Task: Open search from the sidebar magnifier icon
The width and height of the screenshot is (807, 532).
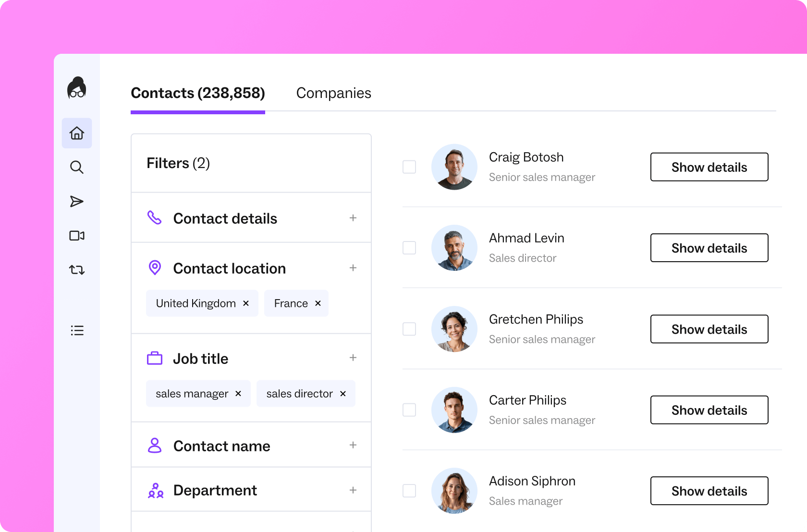Action: [x=77, y=167]
